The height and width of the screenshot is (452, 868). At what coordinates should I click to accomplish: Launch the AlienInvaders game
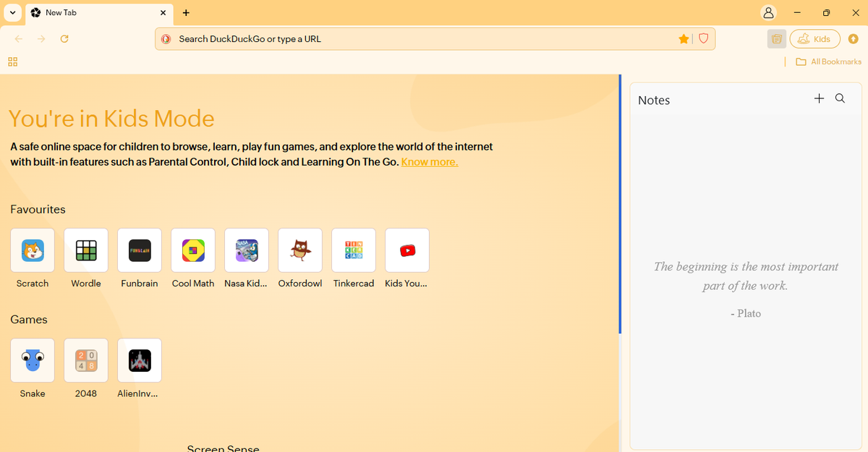pyautogui.click(x=139, y=359)
